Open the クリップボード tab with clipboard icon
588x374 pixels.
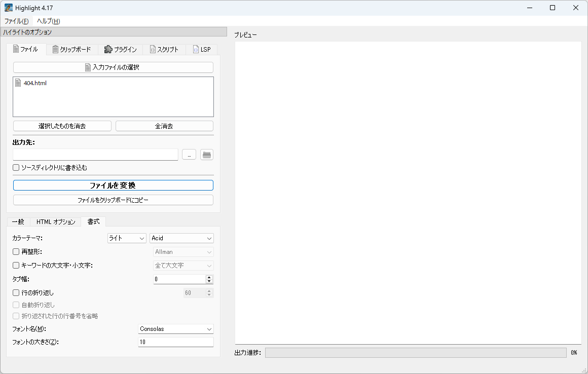coord(71,49)
